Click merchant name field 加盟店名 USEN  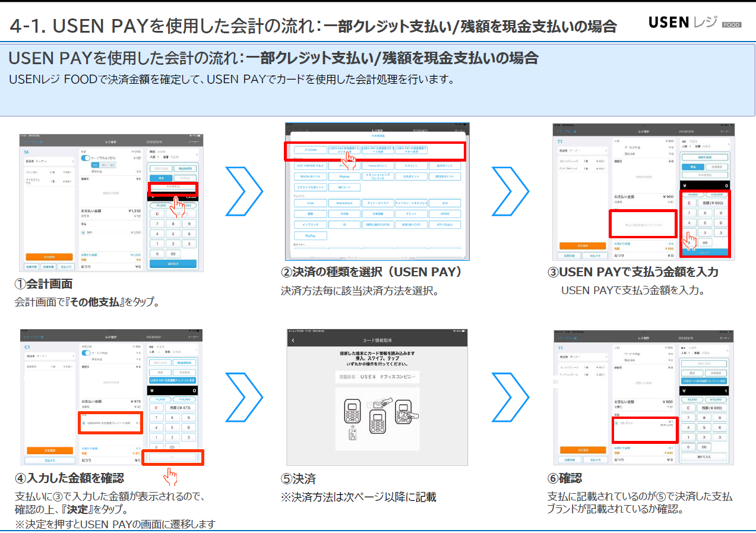coord(377,377)
